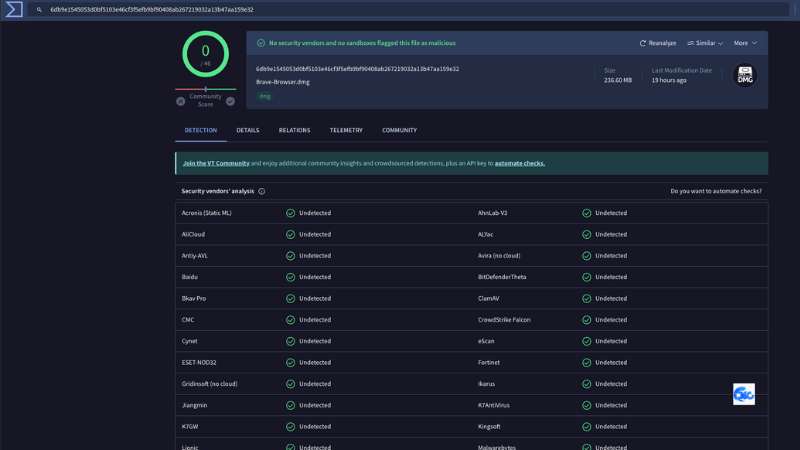Click the community score slider bar

[205, 89]
